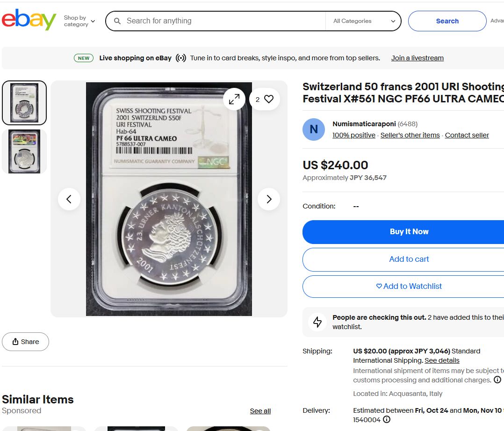This screenshot has height=431, width=504.
Task: Click the customs charges info icon
Action: coord(497,380)
